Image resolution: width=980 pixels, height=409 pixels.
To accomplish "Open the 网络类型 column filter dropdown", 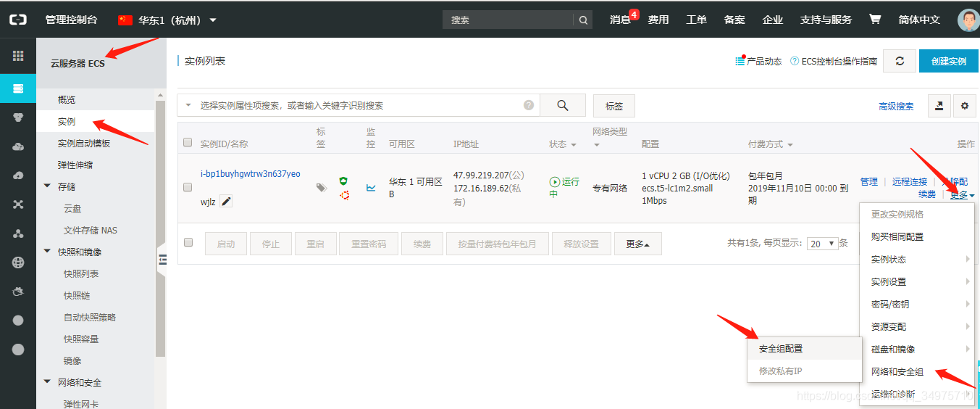I will point(598,145).
